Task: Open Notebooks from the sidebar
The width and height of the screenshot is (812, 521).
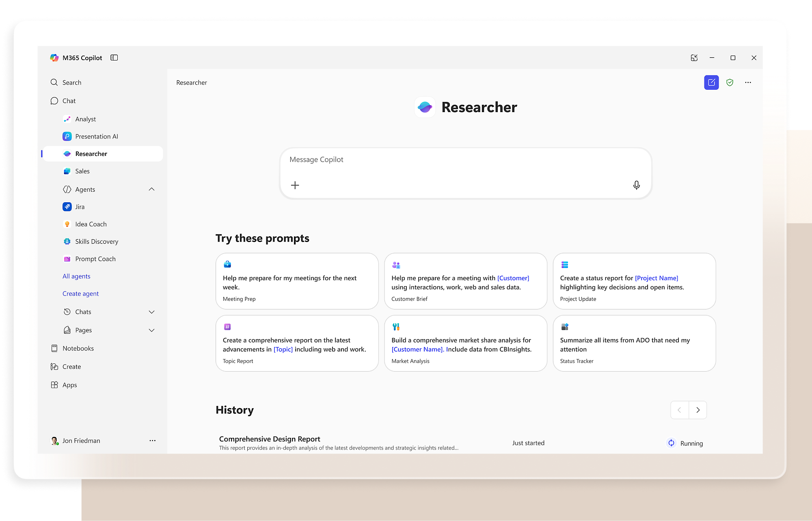Action: pos(78,348)
